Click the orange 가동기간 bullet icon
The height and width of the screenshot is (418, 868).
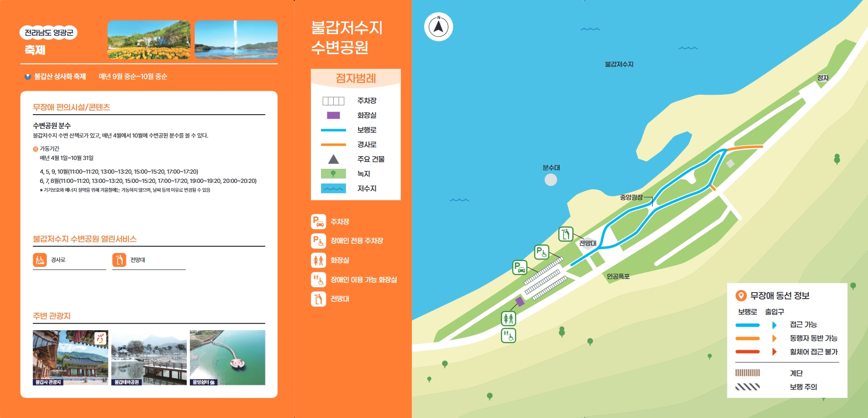tap(35, 149)
